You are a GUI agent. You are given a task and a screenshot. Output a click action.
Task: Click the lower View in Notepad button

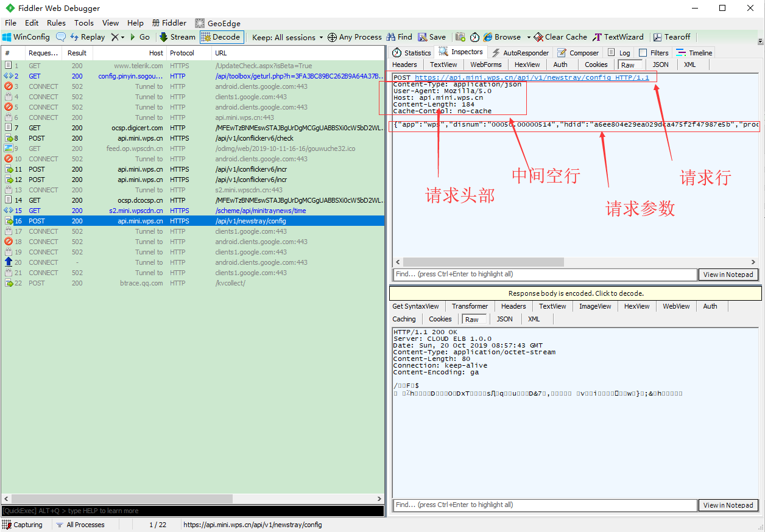[728, 505]
